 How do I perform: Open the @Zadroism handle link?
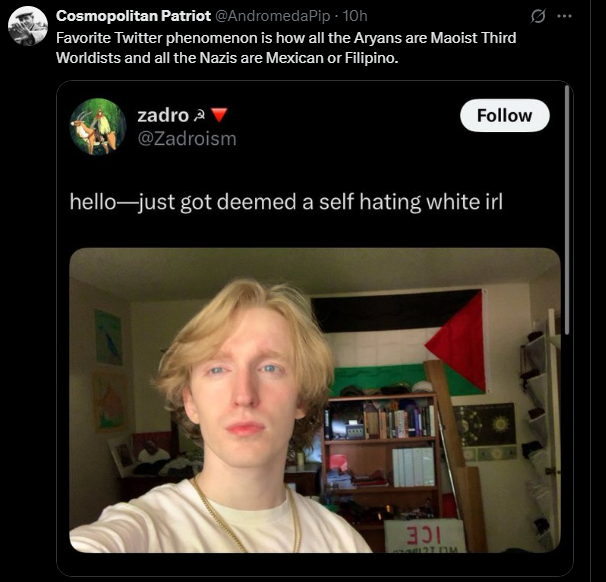(x=187, y=138)
